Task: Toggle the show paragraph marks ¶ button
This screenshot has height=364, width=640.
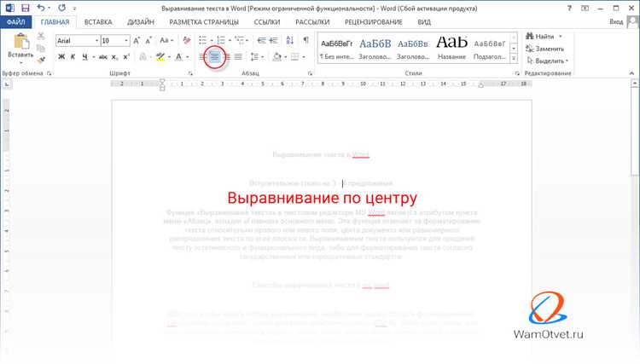Action: click(305, 40)
